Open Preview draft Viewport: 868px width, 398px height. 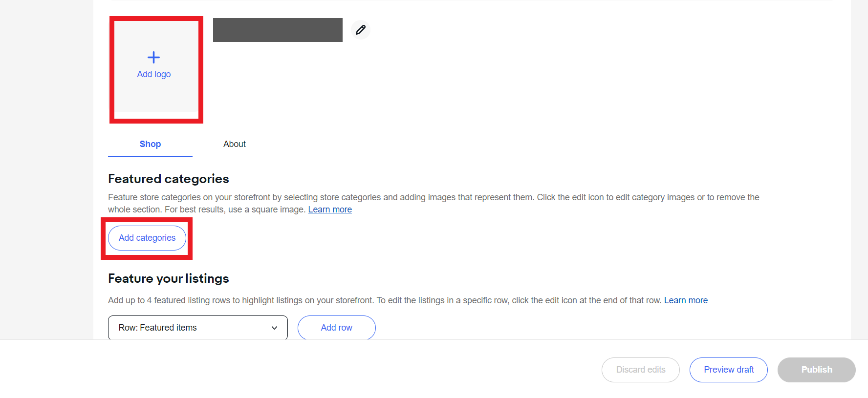click(x=729, y=370)
